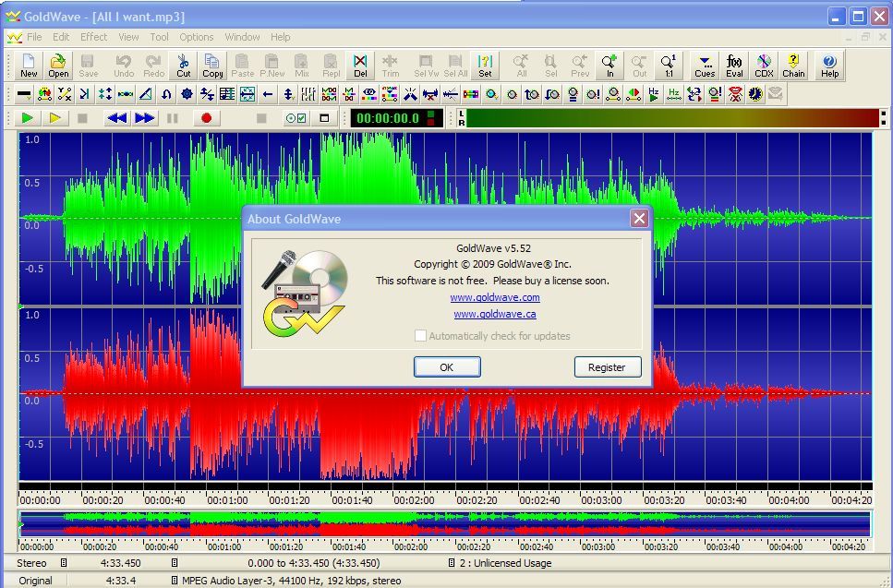Click the '2 : Unlicensed Usage' status text

(506, 563)
